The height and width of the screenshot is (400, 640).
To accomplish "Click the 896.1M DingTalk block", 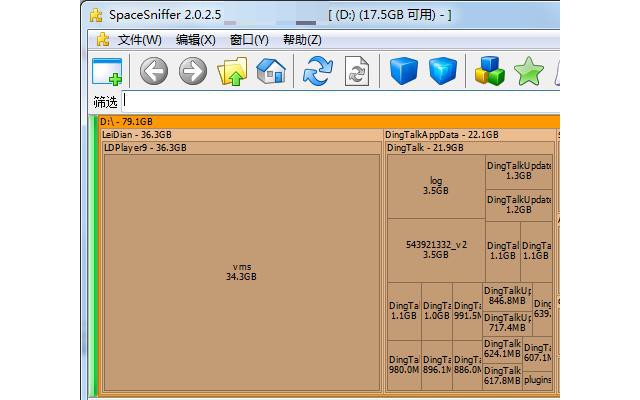I will click(x=437, y=365).
